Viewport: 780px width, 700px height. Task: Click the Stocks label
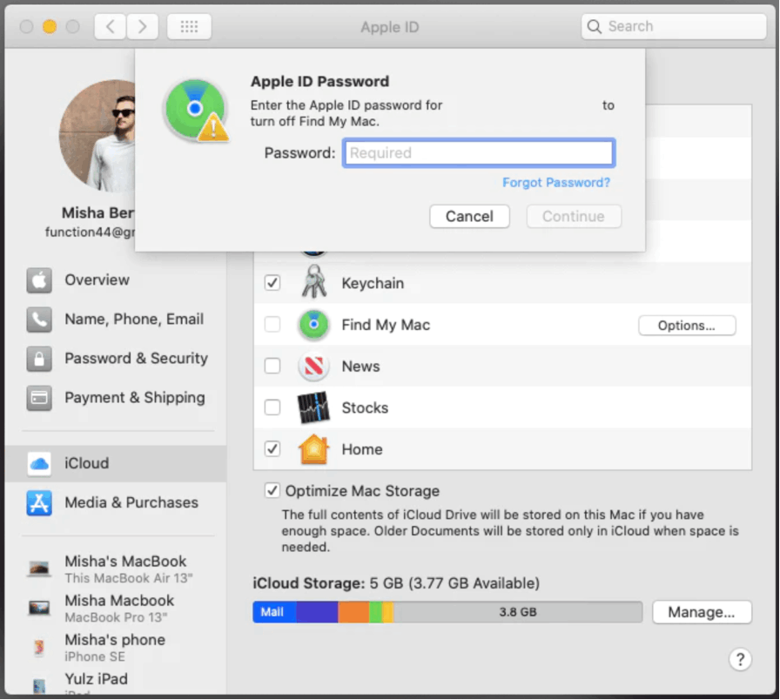tap(365, 408)
